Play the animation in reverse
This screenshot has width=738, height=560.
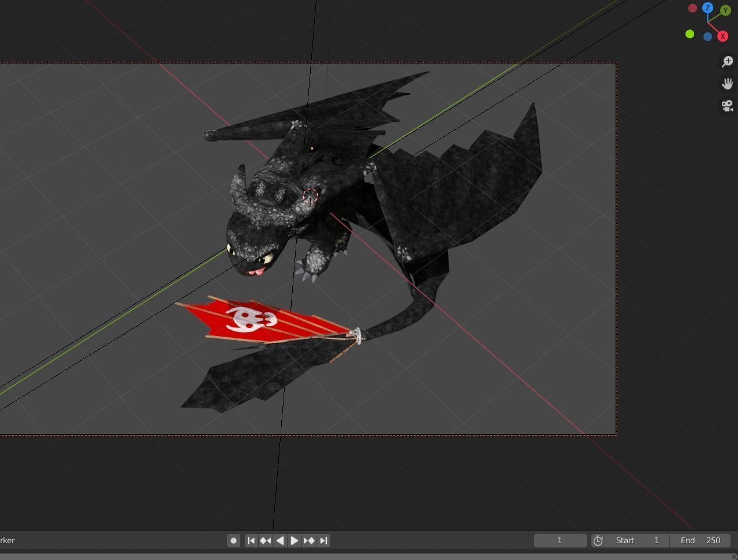280,540
